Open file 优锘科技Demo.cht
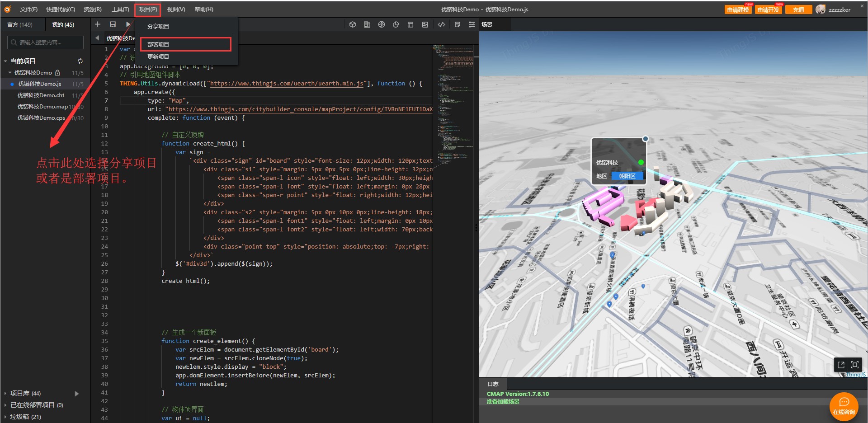Viewport: 868px width, 423px height. pyautogui.click(x=41, y=95)
